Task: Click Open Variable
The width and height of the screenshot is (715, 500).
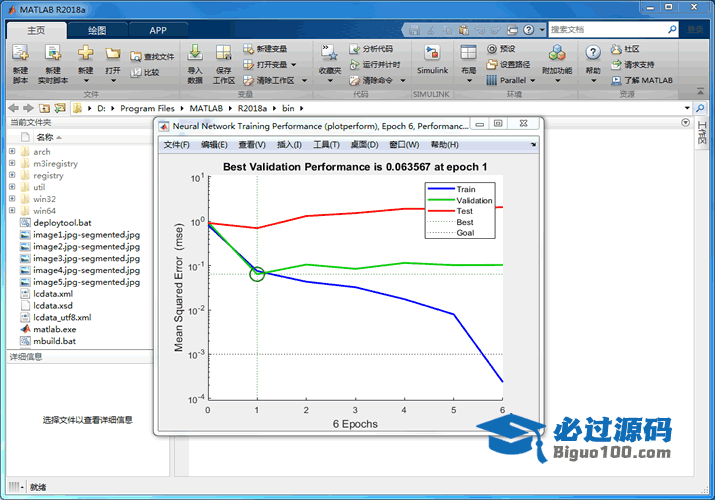Action: coord(265,64)
